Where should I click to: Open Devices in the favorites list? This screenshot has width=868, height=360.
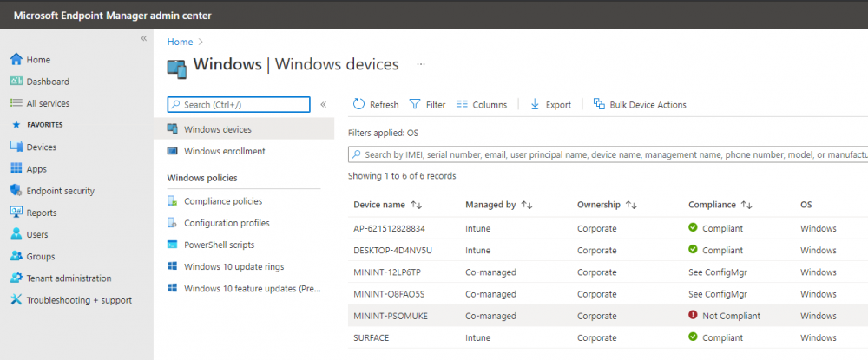33,147
